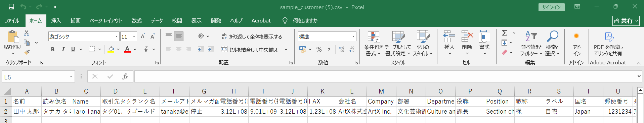Screen dimensions: 644x123
Task: Select the Format Painter brush icon
Action: click(x=27, y=52)
